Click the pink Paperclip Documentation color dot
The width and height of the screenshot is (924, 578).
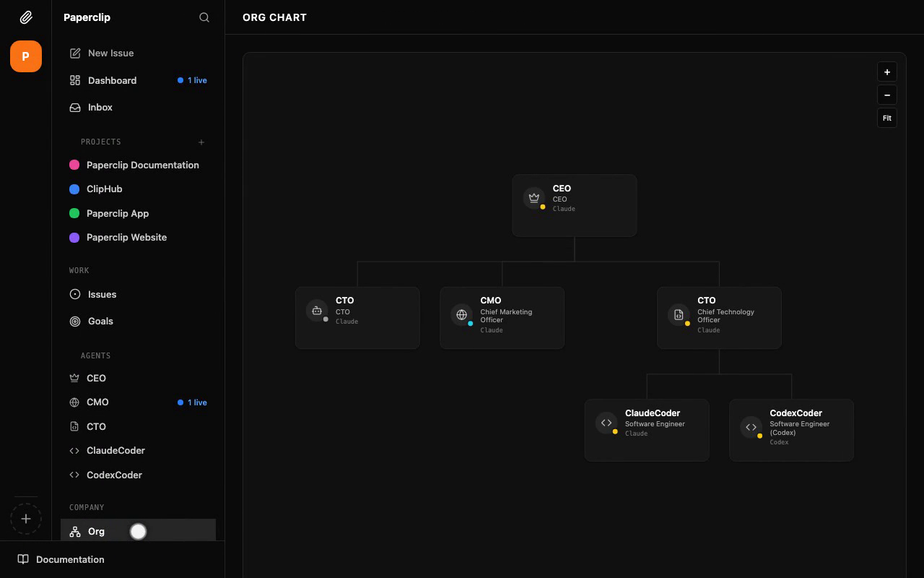pos(74,165)
